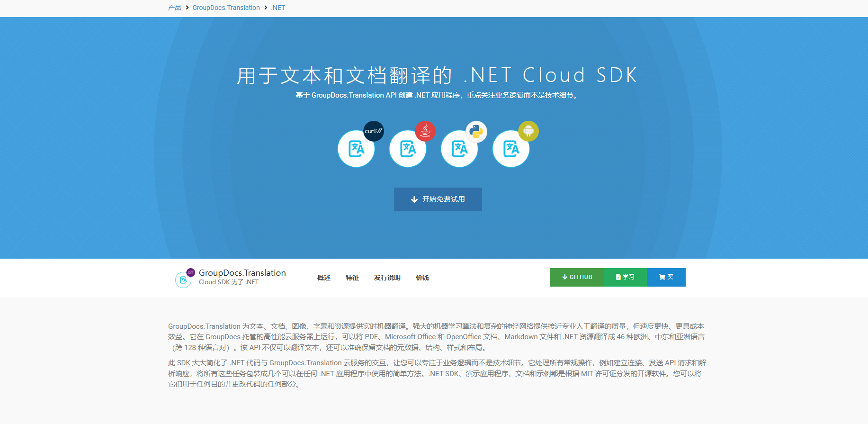Click the GroupDocs.Translation product title text

[x=242, y=273]
